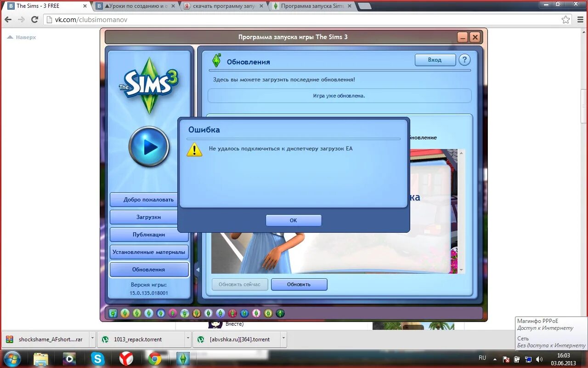The height and width of the screenshot is (368, 588).
Task: Click the error message about диспетчеру загрузок EA
Action: pos(281,149)
